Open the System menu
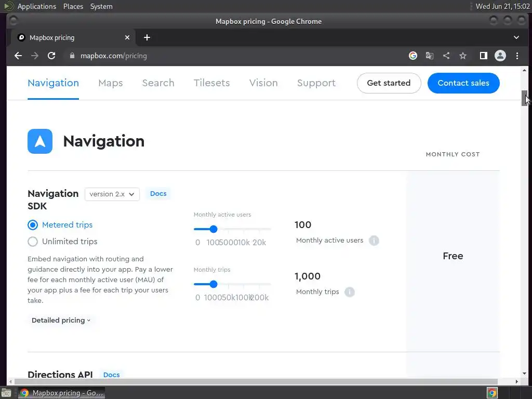532x399 pixels. pos(101,6)
